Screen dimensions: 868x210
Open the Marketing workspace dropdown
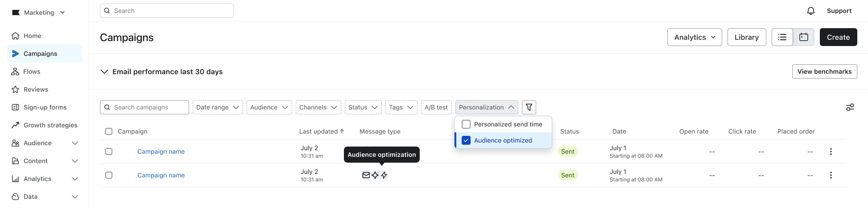(x=39, y=13)
